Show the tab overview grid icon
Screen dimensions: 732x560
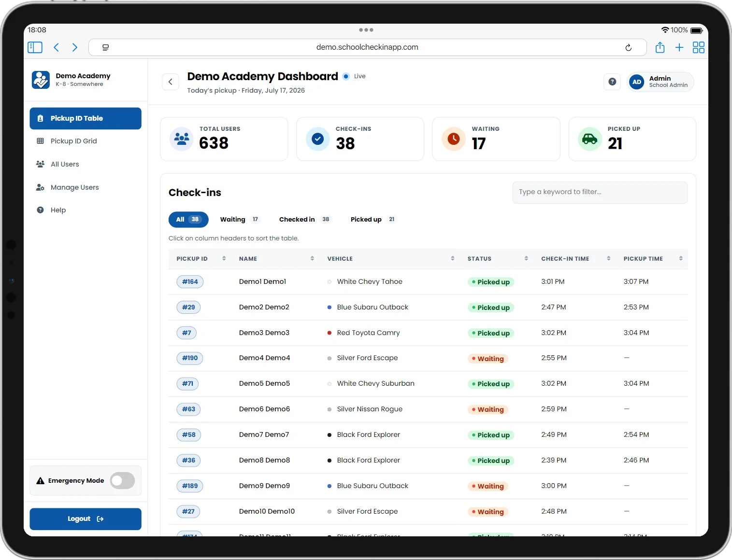click(x=698, y=47)
